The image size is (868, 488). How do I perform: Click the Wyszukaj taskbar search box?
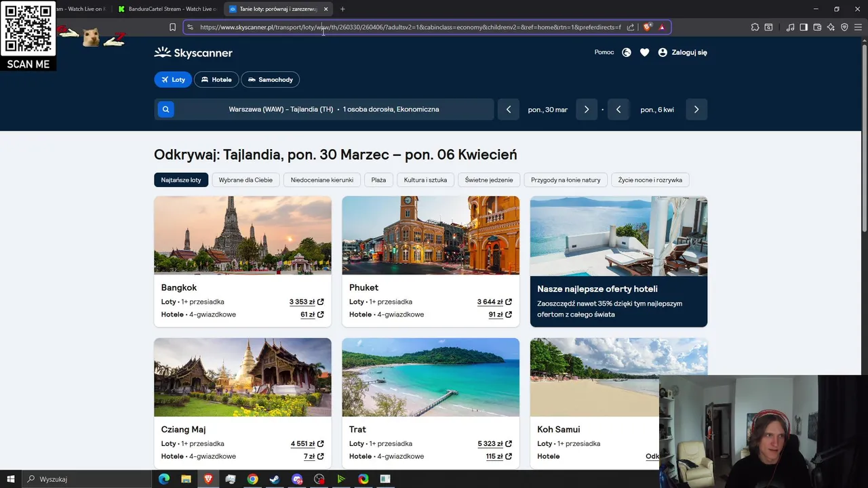click(x=87, y=479)
